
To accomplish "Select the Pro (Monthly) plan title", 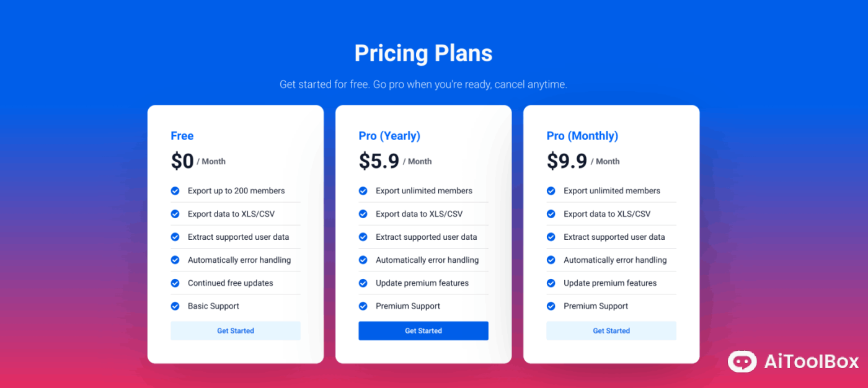I will [x=582, y=136].
